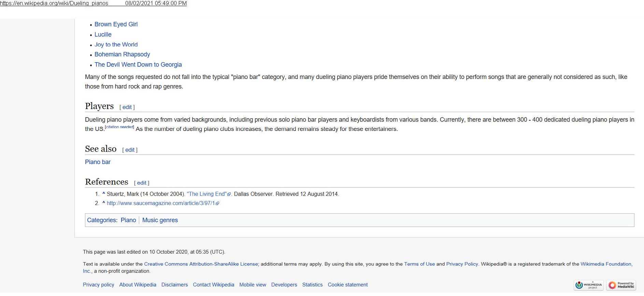Open the Cookie statement footer link
Screen dimensions: 644x296
(347, 285)
